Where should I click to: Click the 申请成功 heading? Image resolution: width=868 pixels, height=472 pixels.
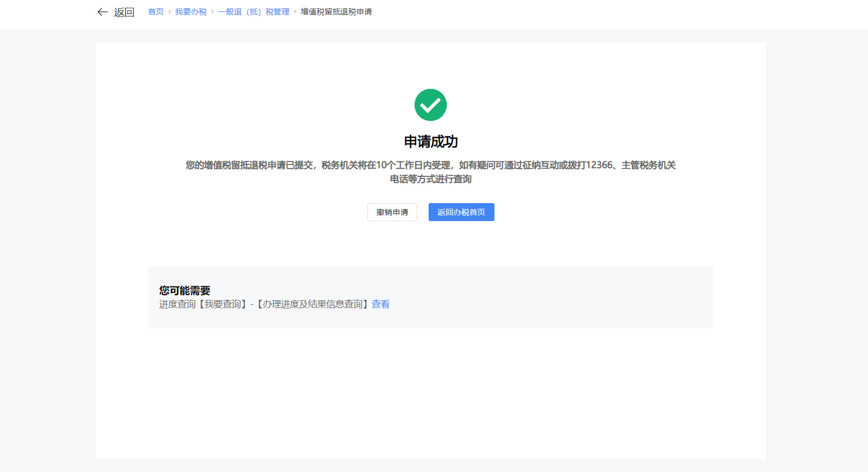(431, 141)
